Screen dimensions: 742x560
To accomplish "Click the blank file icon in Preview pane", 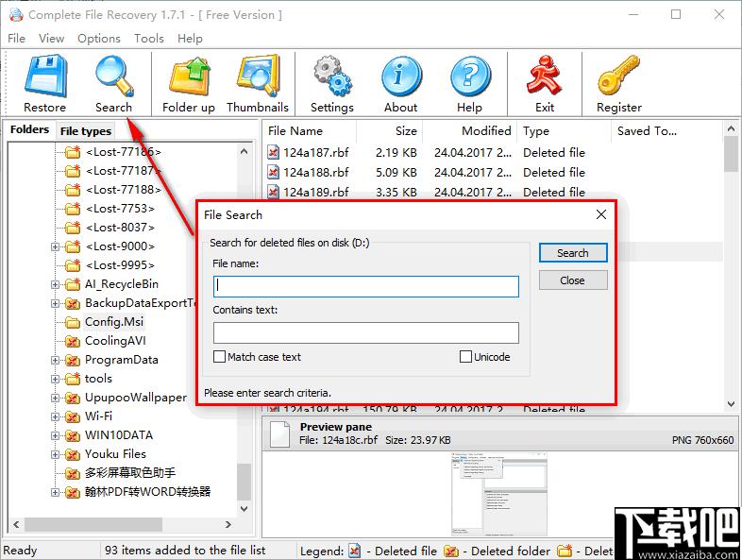I will (x=279, y=434).
